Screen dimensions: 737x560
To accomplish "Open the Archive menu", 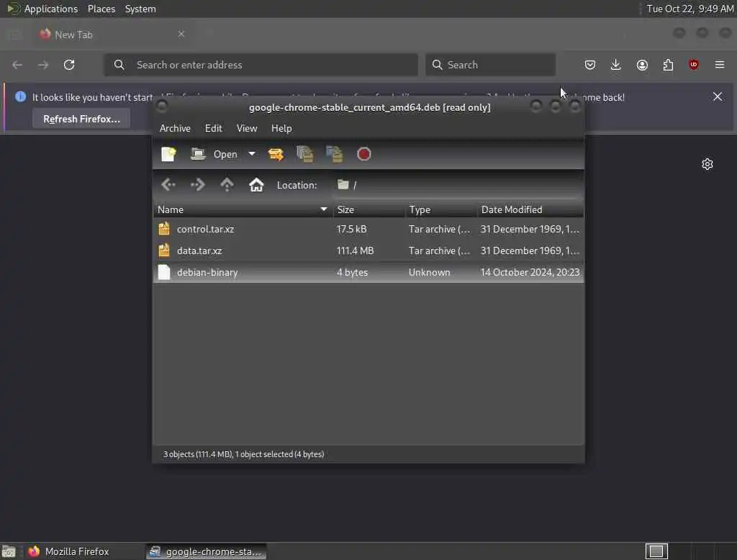I will point(175,128).
